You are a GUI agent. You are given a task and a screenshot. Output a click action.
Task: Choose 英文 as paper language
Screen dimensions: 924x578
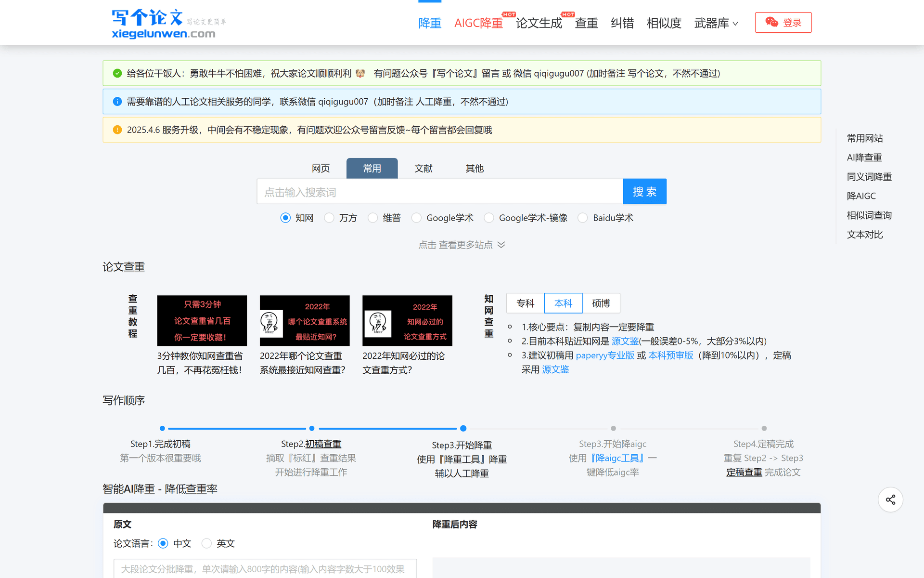point(206,543)
